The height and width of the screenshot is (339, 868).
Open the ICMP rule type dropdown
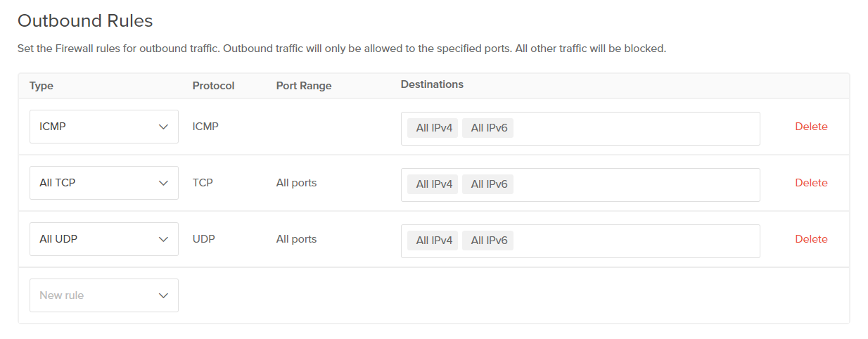click(x=103, y=127)
